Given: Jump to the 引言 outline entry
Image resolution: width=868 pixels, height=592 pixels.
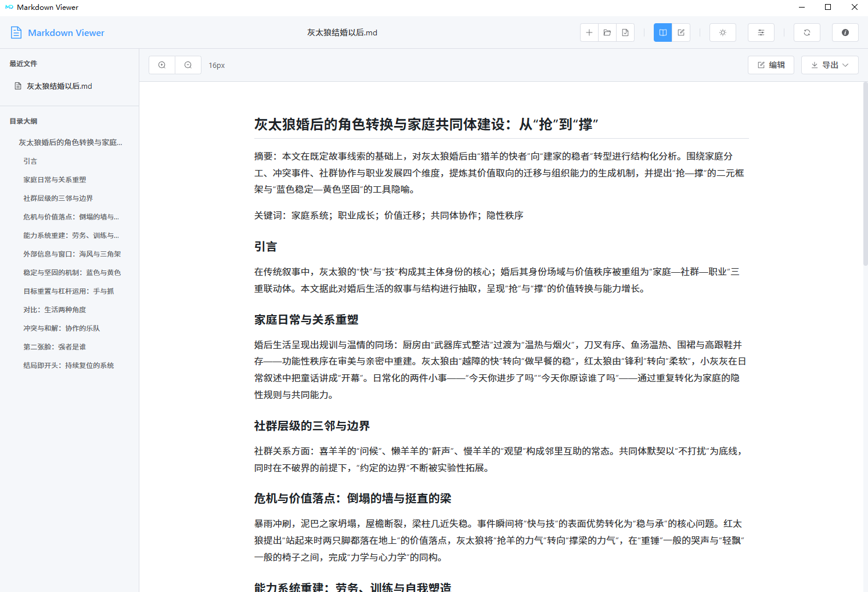Looking at the screenshot, I should [30, 161].
